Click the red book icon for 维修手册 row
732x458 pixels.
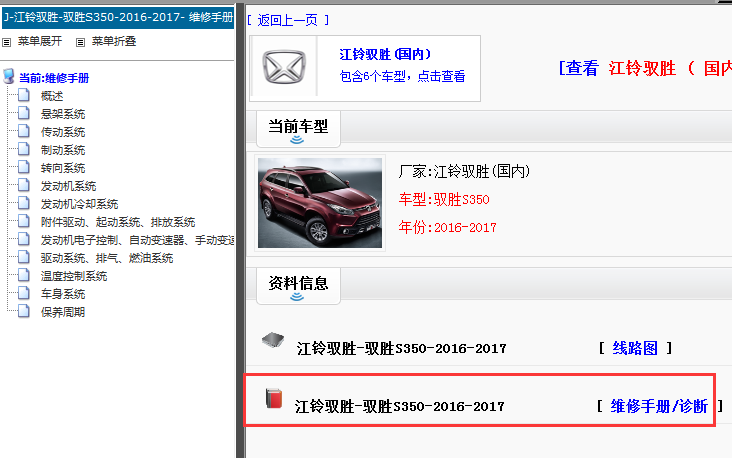(x=274, y=398)
